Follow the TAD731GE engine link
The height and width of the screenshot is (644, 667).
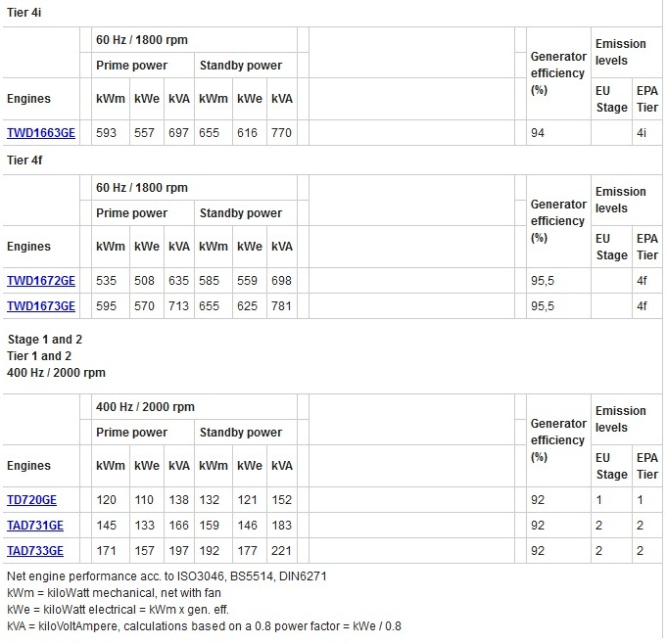[x=35, y=526]
